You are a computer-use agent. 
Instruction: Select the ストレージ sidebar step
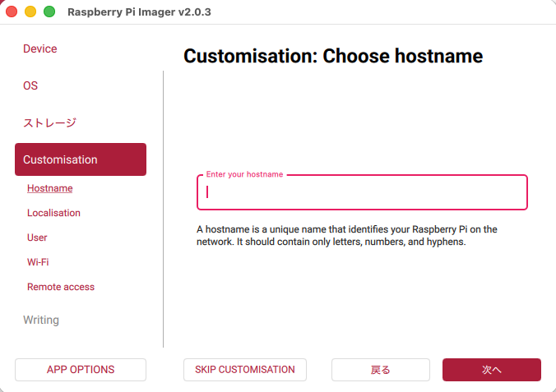49,123
